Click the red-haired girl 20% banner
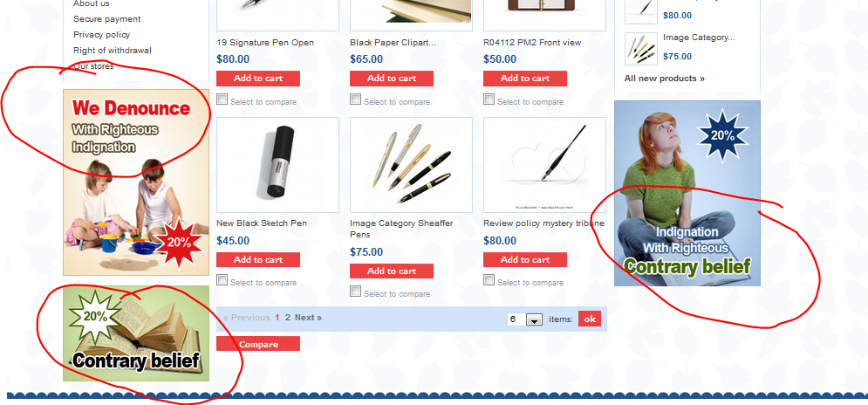The image size is (868, 405). [x=687, y=194]
